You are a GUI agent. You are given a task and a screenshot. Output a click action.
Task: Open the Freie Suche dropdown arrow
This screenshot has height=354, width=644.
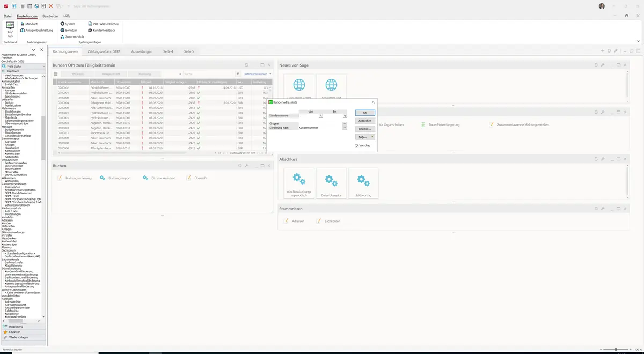pos(44,66)
